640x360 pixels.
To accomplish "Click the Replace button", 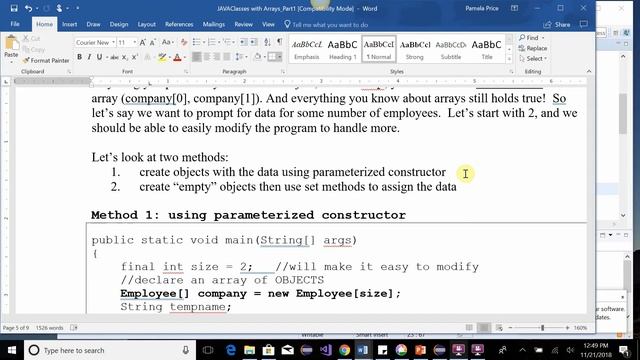I will click(x=533, y=48).
